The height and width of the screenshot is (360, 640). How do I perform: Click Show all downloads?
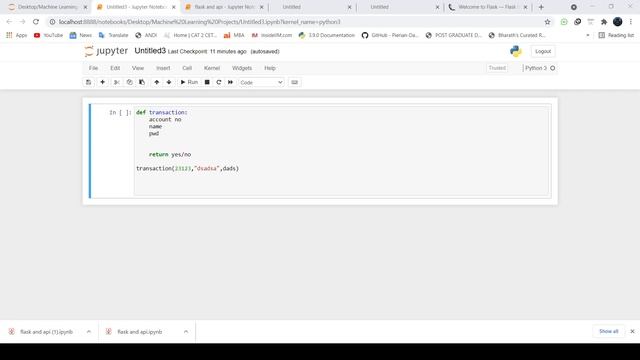click(609, 331)
